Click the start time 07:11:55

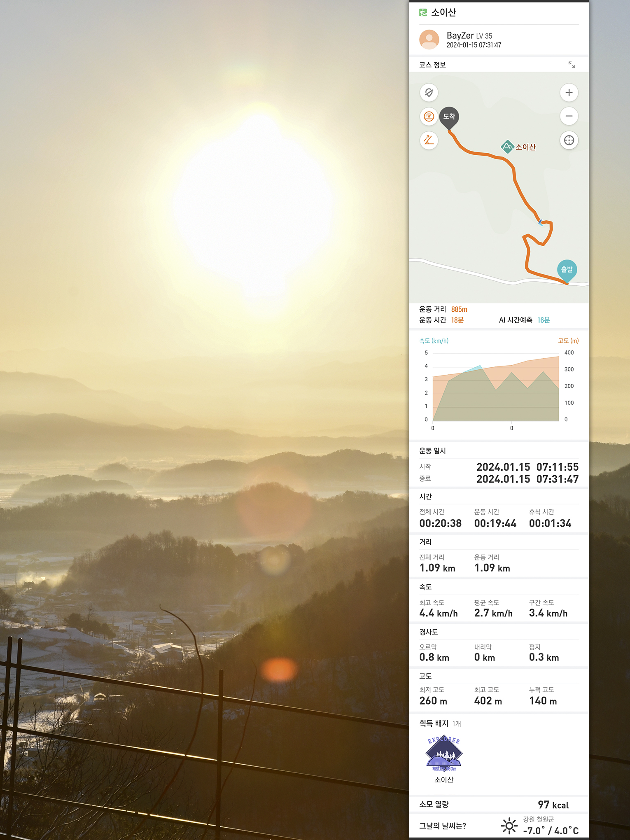[x=558, y=467]
